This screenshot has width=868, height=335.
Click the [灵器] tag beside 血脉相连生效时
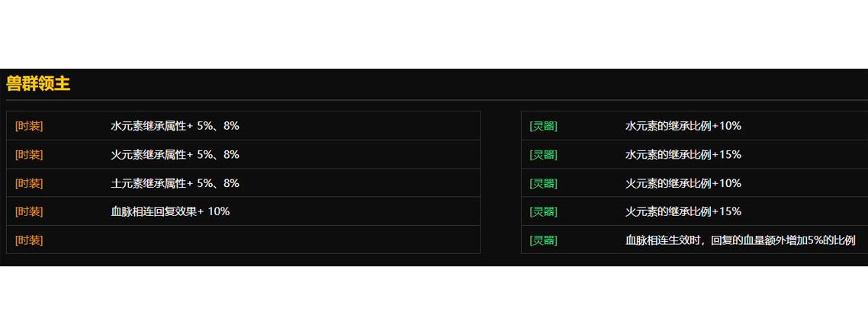tap(543, 240)
